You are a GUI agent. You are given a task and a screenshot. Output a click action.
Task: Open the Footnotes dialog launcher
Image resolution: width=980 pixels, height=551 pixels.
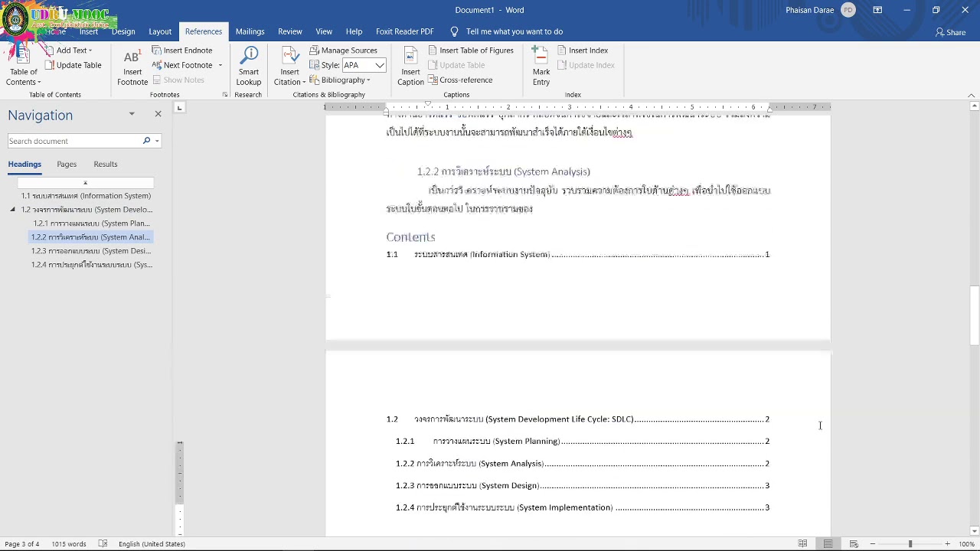(x=225, y=95)
